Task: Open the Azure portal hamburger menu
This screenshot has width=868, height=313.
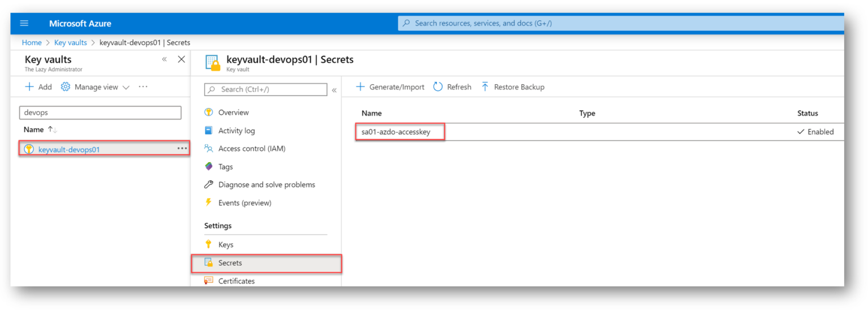Action: (24, 23)
